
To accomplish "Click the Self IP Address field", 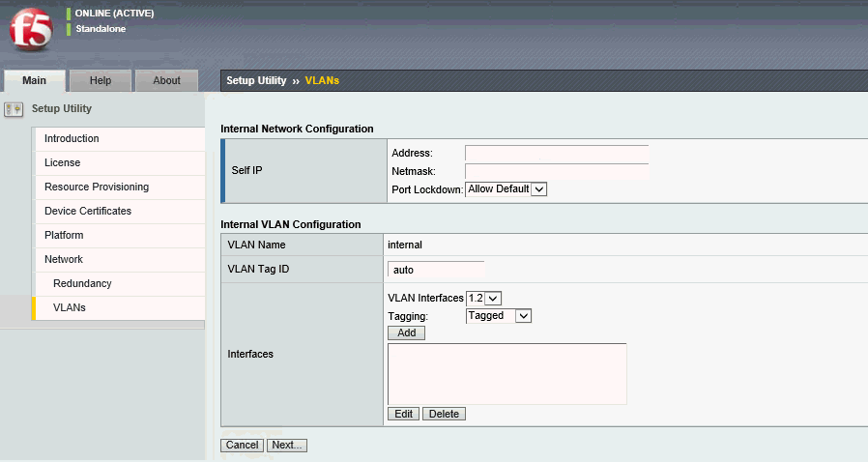I will pos(556,153).
